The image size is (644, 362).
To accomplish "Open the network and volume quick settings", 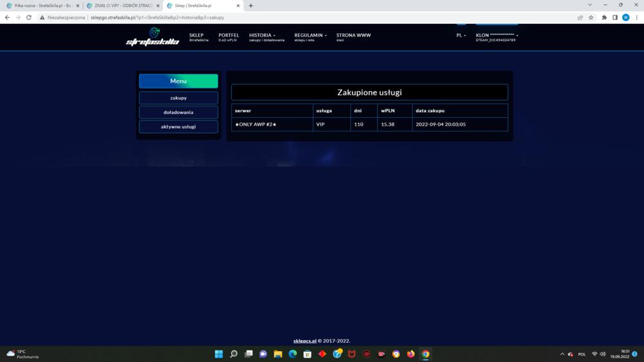I will click(x=598, y=354).
